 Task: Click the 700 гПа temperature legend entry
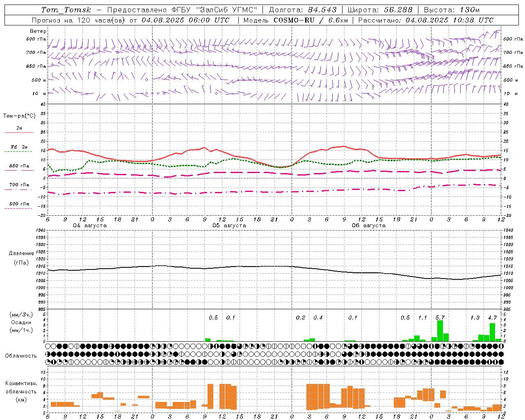pyautogui.click(x=19, y=185)
